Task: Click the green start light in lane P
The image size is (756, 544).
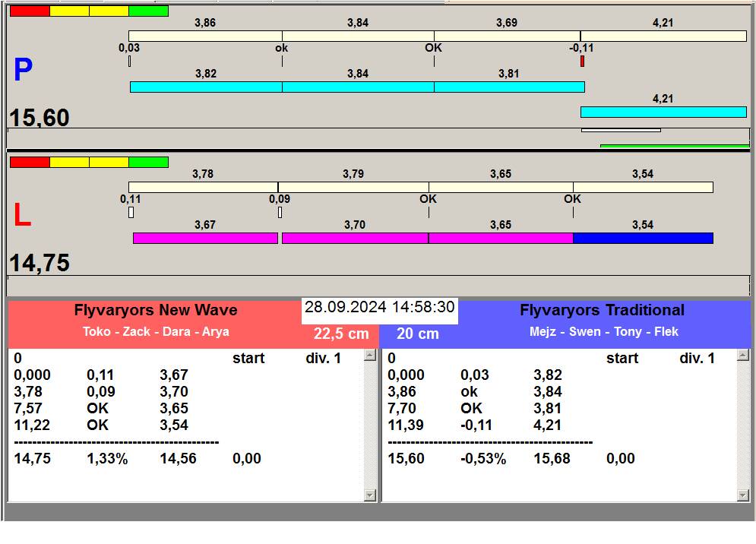Action: click(148, 11)
